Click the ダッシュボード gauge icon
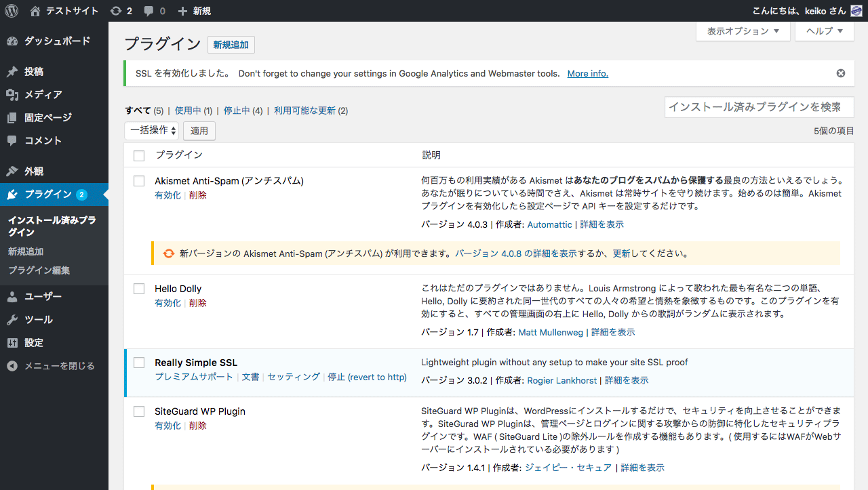868x490 pixels. point(12,41)
